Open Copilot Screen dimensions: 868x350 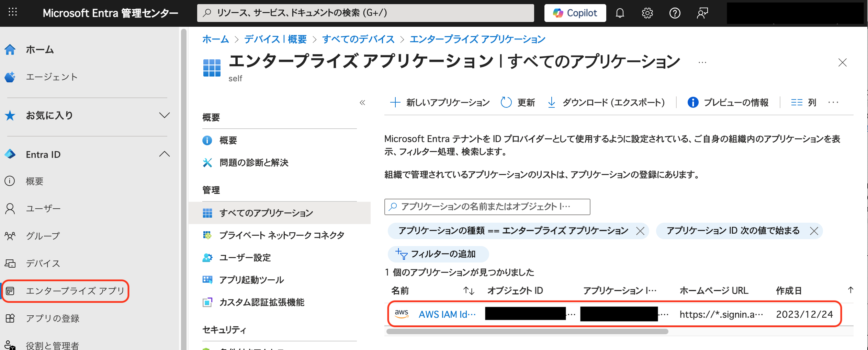coord(575,13)
